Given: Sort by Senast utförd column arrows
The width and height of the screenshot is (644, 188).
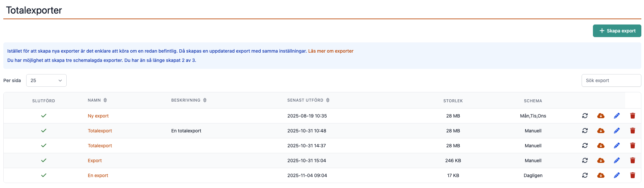Looking at the screenshot, I should [328, 100].
